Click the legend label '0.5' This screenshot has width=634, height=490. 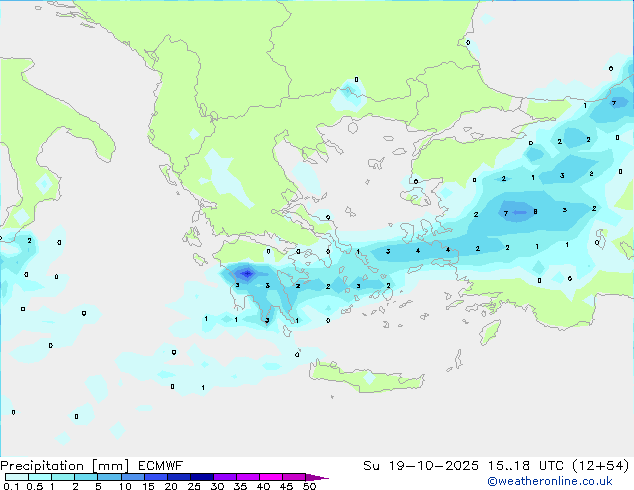coord(35,486)
